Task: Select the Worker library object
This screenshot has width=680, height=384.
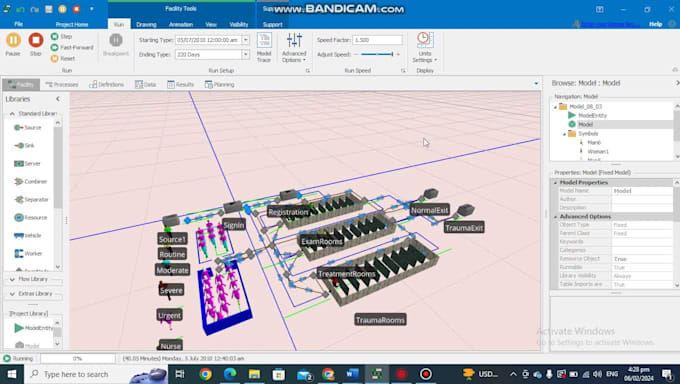Action: (28, 253)
